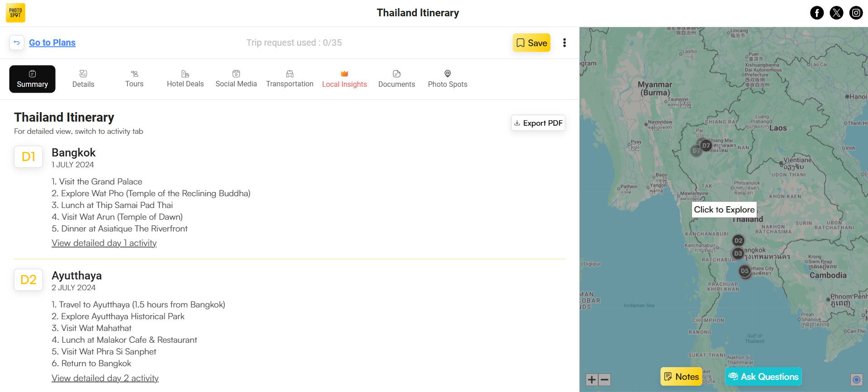
Task: Click the Save button
Action: click(x=531, y=43)
